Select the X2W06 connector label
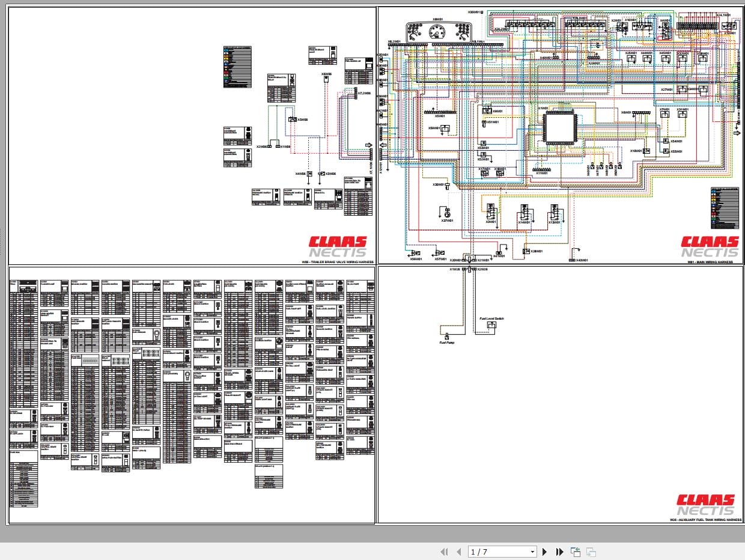The image size is (745, 560). pyautogui.click(x=262, y=147)
